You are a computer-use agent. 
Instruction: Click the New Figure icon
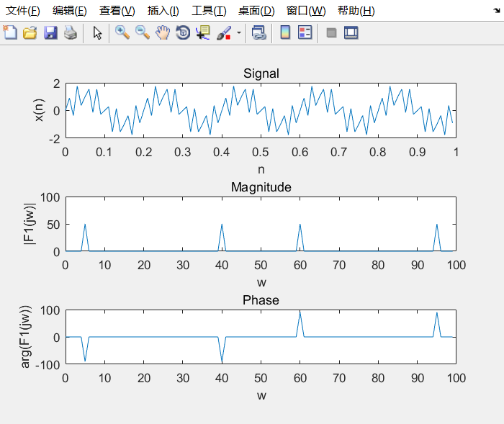[10, 32]
